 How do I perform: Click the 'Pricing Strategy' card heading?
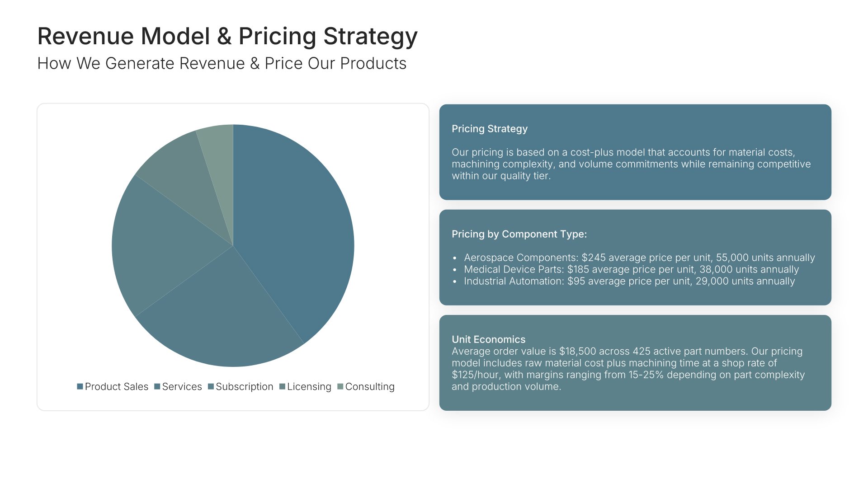pyautogui.click(x=490, y=129)
